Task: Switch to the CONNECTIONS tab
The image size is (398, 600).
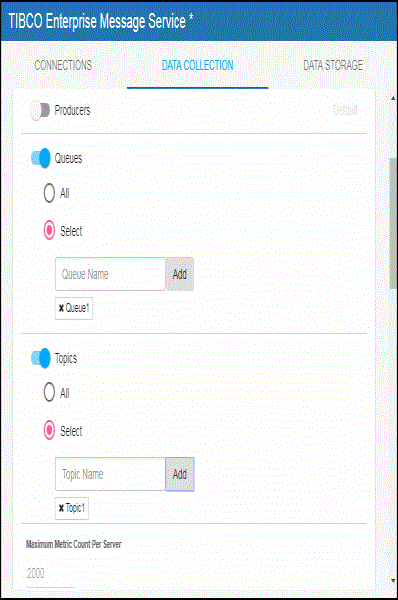Action: tap(63, 65)
